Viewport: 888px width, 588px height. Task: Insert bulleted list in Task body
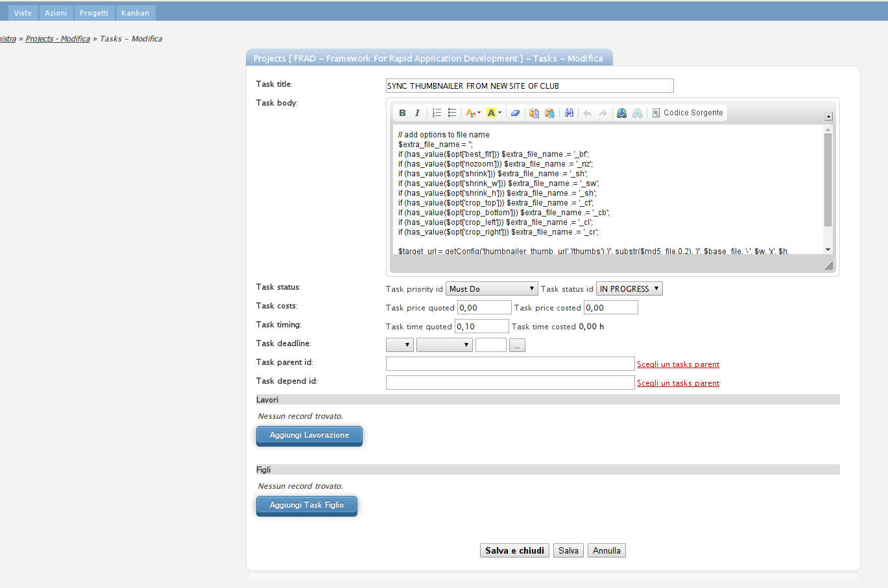click(x=452, y=113)
